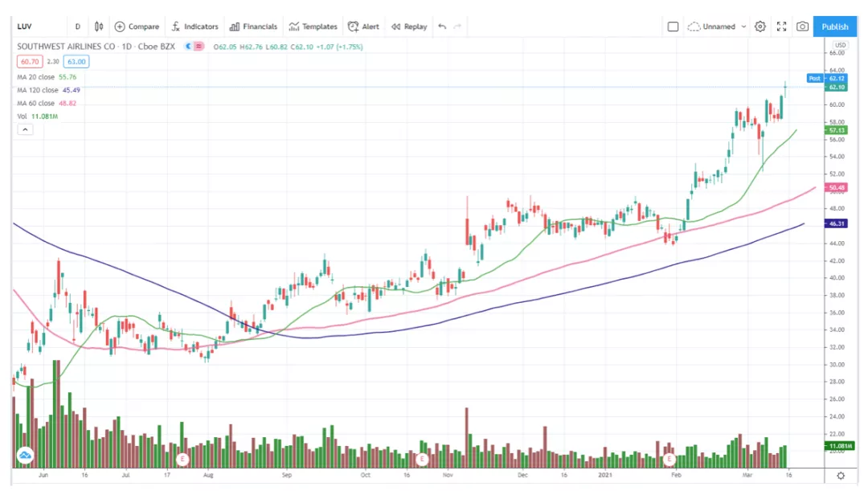
Task: Click the OHLC values readout
Action: click(288, 47)
